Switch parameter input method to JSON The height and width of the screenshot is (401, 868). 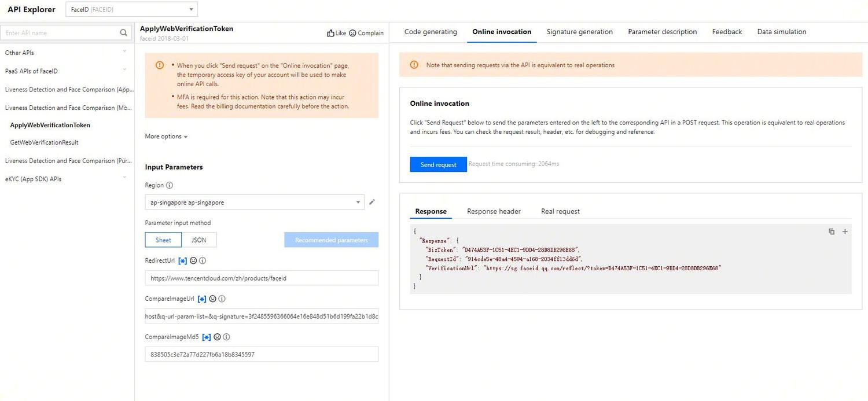coord(199,240)
